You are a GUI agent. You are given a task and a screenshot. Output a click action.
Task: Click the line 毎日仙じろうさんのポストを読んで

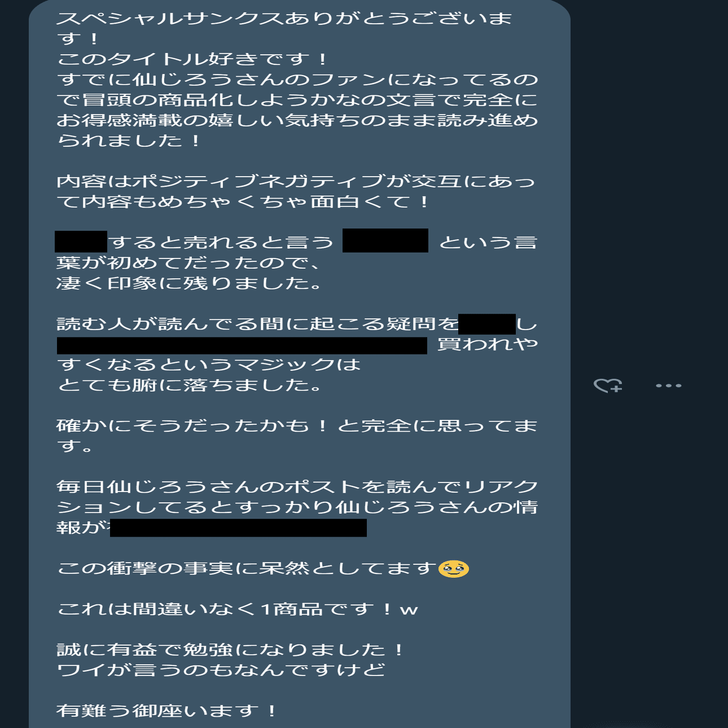coord(297,486)
